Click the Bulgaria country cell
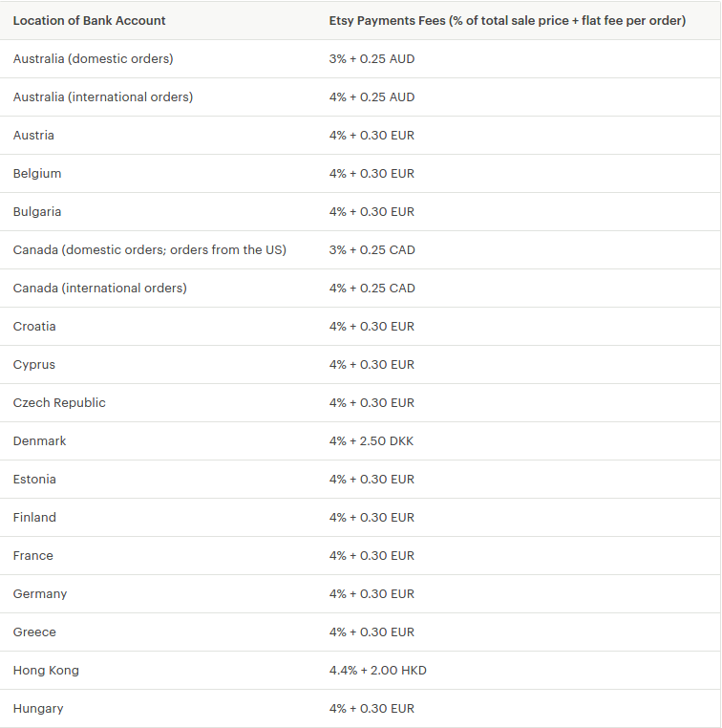Screen dimensions: 722x728 (37, 211)
